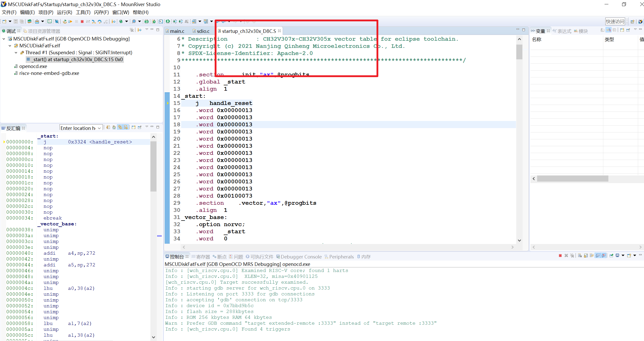Open the Debug view menu triangle
The height and width of the screenshot is (341, 644).
(147, 30)
